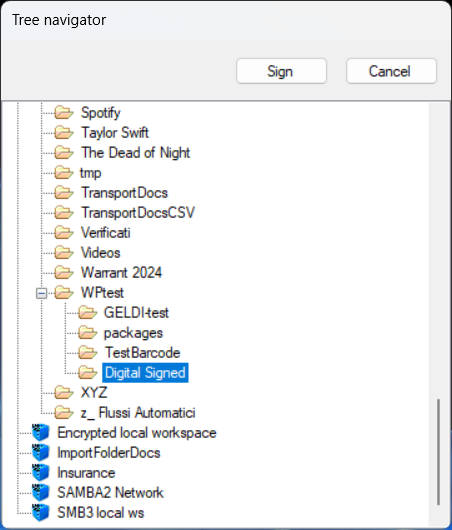Select the ImportFolderDocs workspace cube icon
The width and height of the screenshot is (452, 530).
click(x=41, y=453)
